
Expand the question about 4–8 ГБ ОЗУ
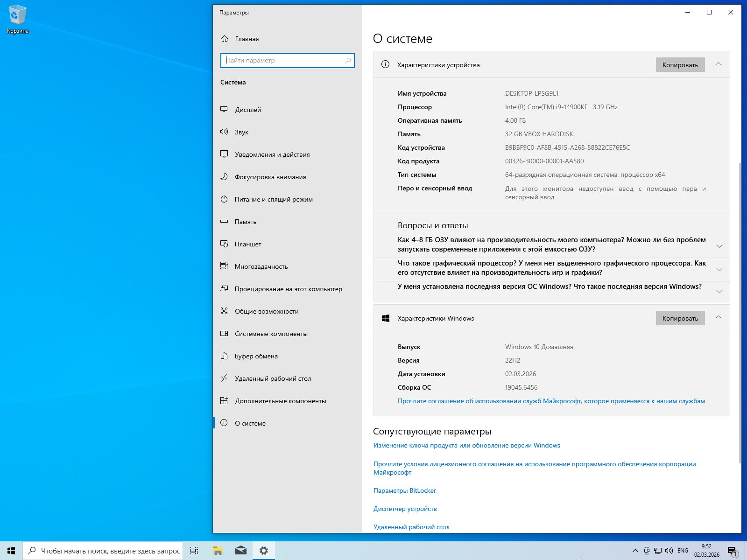719,245
